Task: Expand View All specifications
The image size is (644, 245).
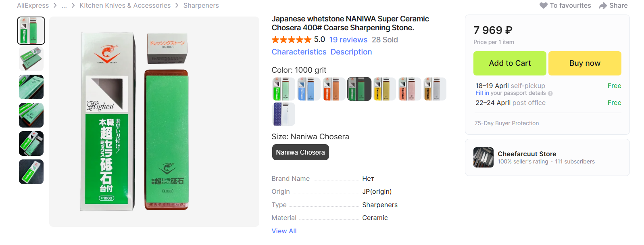Action: (284, 231)
